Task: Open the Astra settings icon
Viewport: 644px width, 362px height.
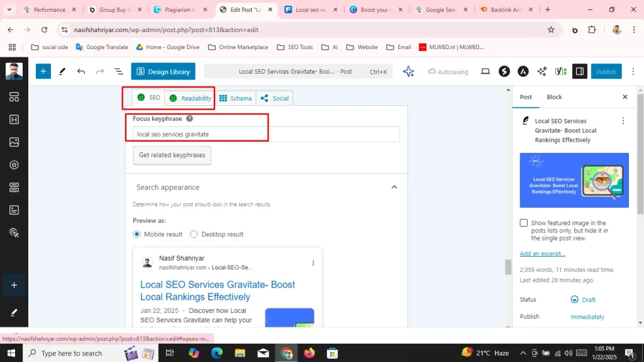Action: 523,72
